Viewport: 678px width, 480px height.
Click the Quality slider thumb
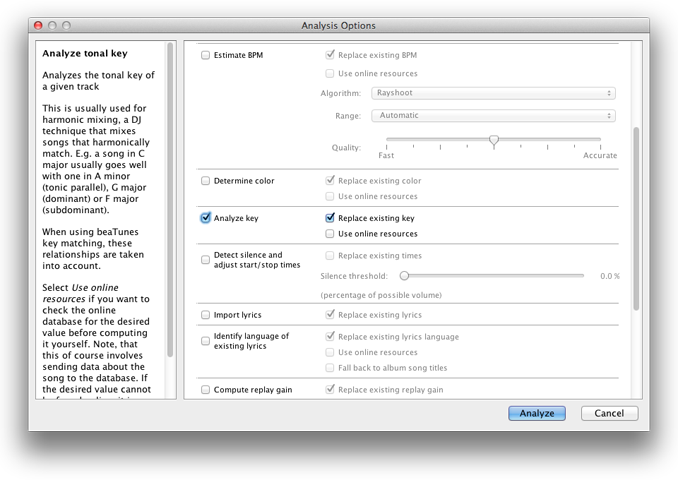[x=493, y=140]
